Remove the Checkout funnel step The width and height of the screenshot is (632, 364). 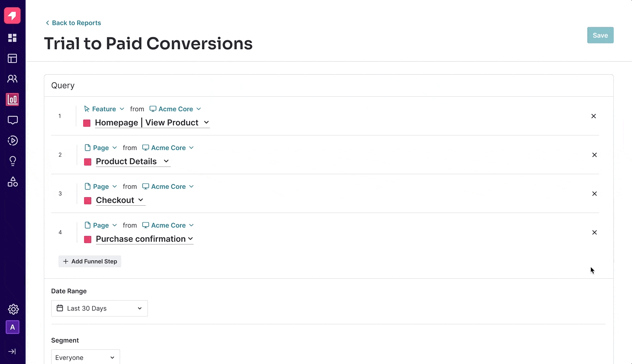(x=595, y=194)
